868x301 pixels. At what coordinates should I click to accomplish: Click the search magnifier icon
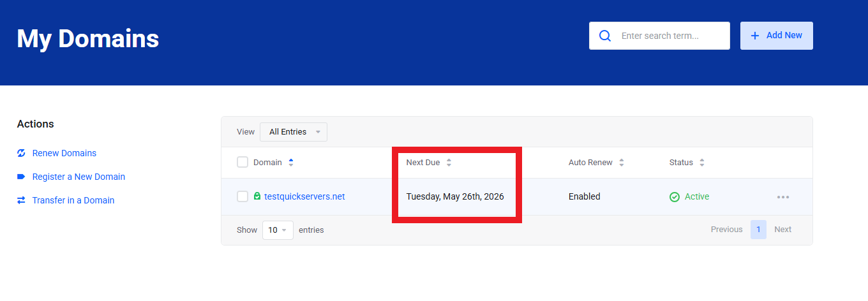point(605,36)
